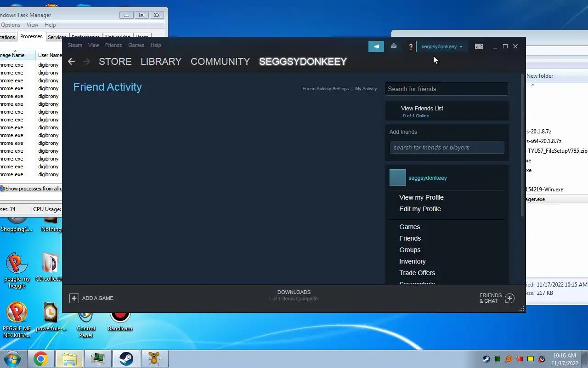The width and height of the screenshot is (588, 368).
Task: Go to the COMMUNITY tab
Action: pyautogui.click(x=220, y=62)
